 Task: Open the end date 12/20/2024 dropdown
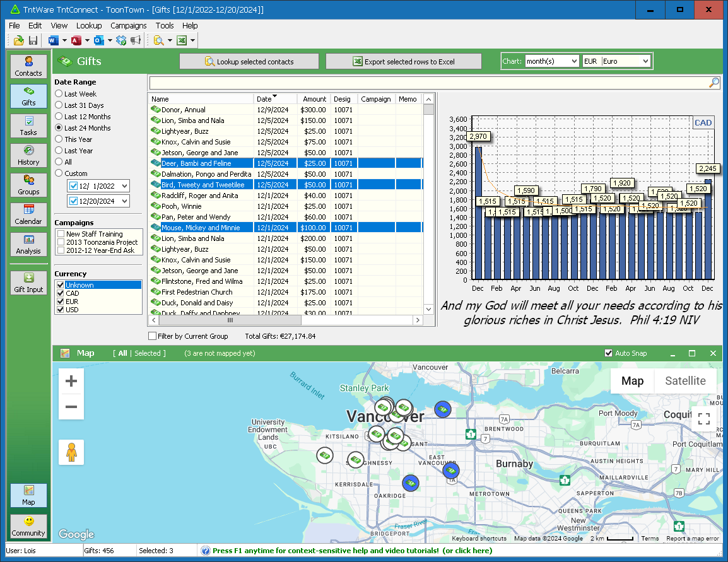coord(124,201)
